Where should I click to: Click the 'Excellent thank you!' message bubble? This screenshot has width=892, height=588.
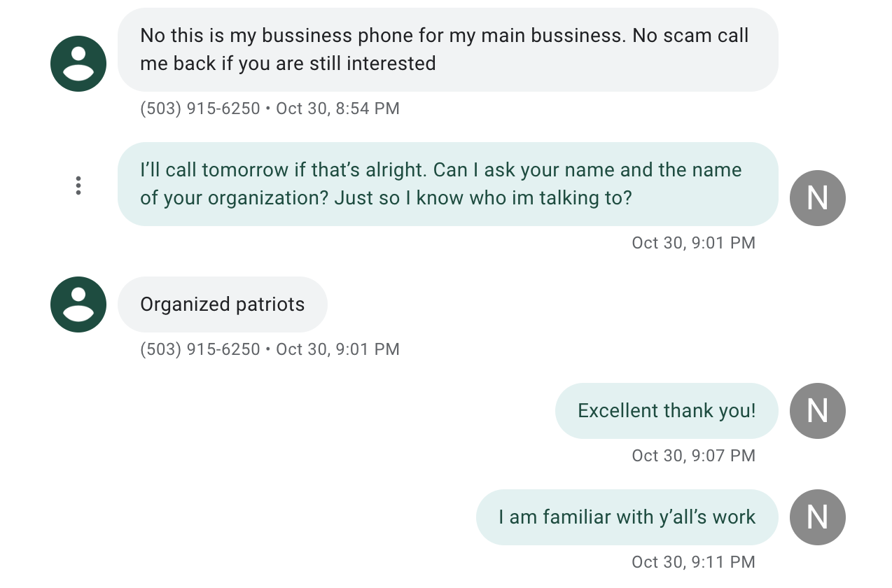666,411
